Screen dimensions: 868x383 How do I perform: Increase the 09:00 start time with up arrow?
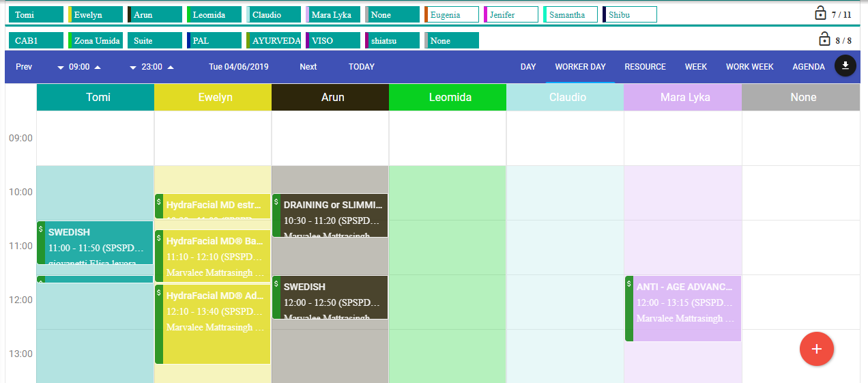pyautogui.click(x=98, y=67)
